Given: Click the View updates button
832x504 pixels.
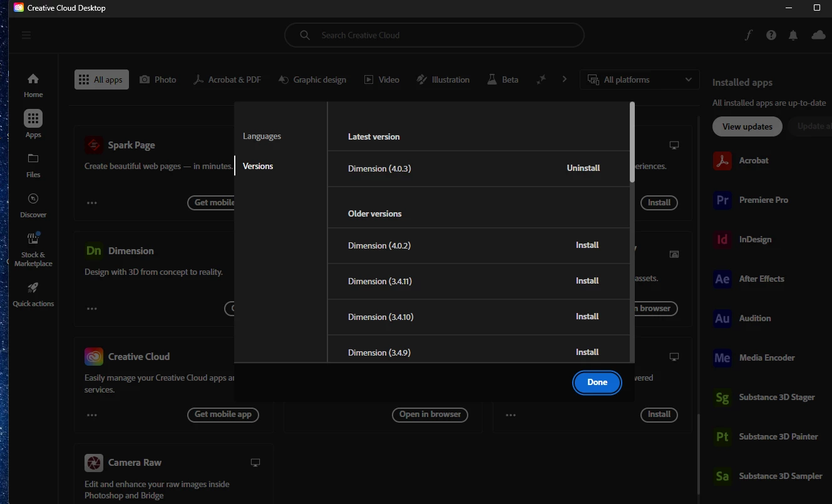Looking at the screenshot, I should 747,126.
